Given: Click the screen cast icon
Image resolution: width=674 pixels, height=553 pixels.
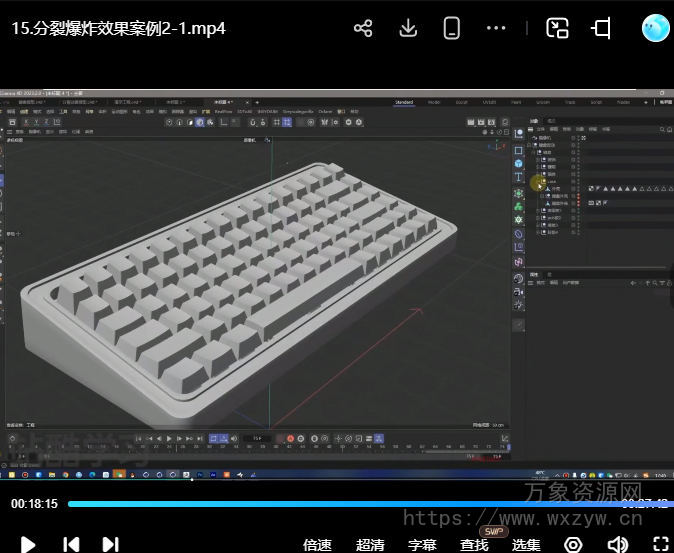Looking at the screenshot, I should [x=557, y=28].
